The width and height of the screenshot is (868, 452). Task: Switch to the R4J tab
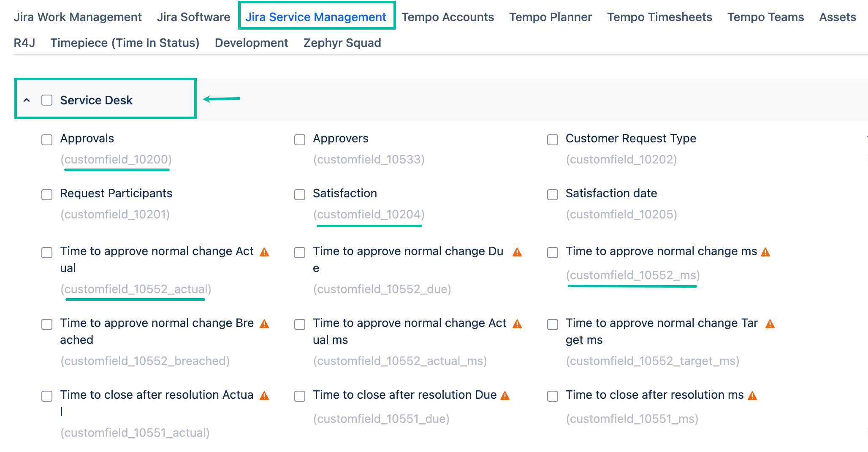[24, 43]
